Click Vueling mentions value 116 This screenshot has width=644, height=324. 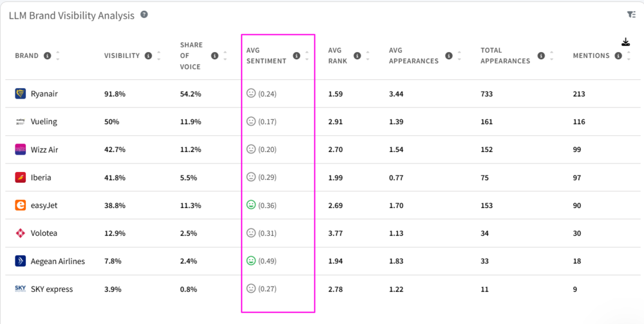(x=579, y=122)
